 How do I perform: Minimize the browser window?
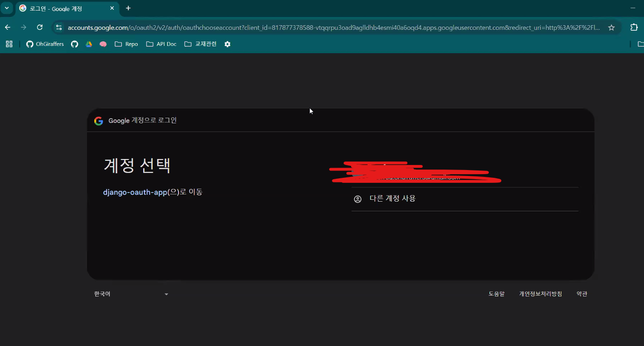tap(633, 8)
